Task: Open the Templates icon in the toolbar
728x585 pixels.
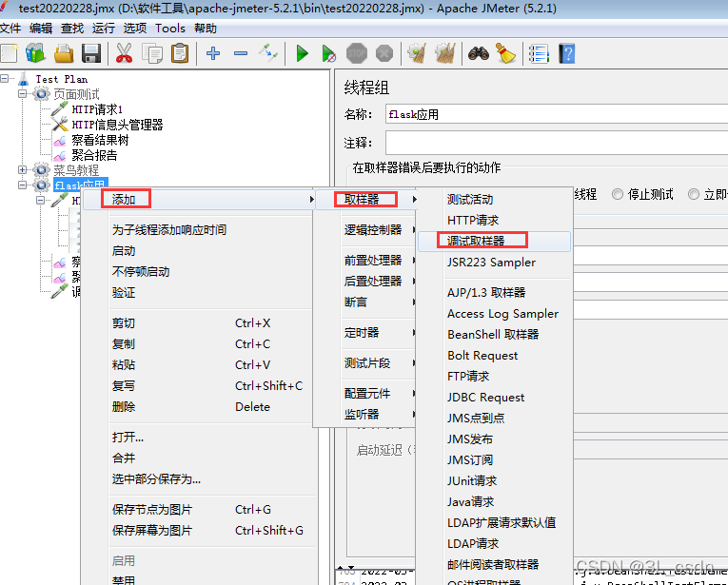Action: pos(36,53)
